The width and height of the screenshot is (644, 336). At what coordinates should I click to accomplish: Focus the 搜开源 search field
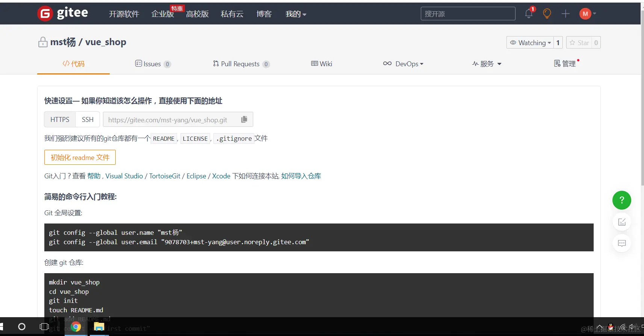(x=468, y=14)
